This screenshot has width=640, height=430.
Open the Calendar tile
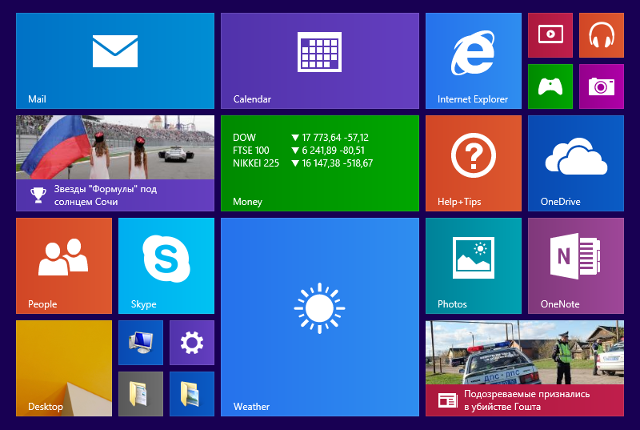click(x=320, y=61)
